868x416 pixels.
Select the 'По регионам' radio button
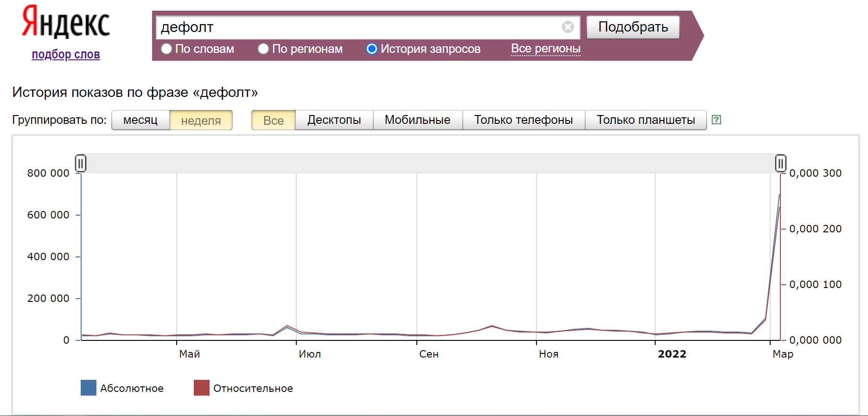(x=263, y=49)
